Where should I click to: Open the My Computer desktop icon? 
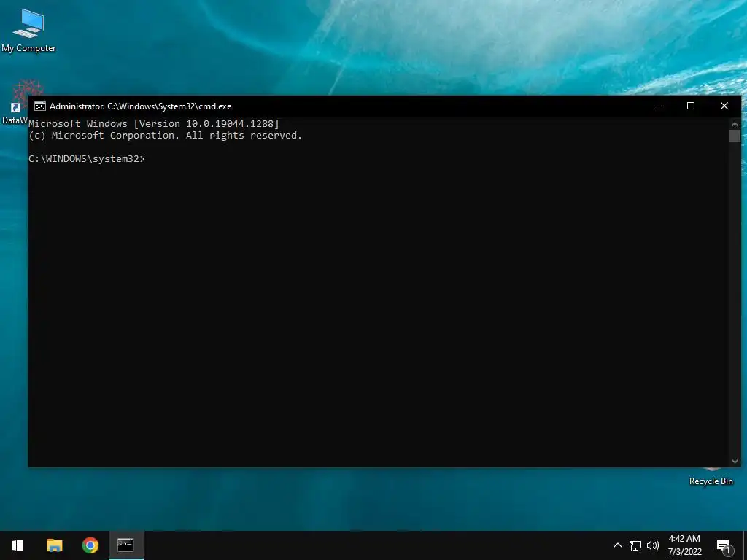pos(28,30)
